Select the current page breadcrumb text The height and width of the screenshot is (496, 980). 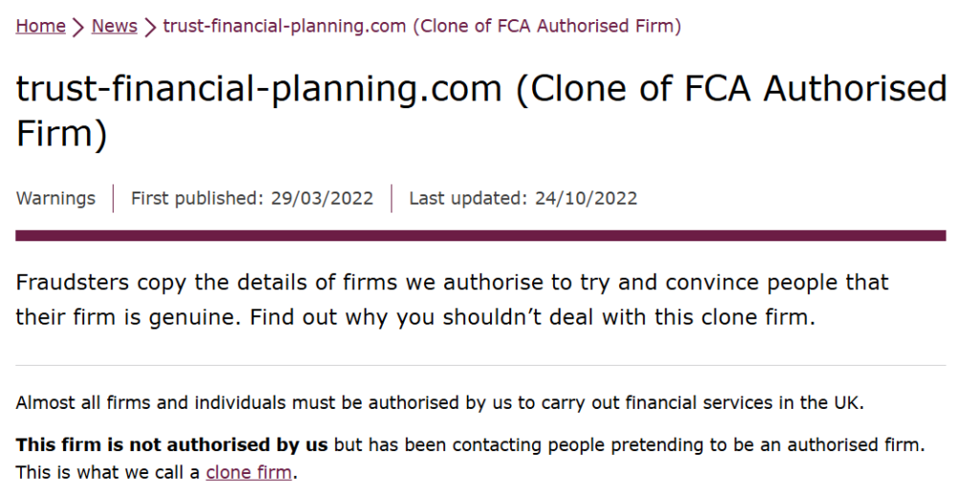coord(422,26)
